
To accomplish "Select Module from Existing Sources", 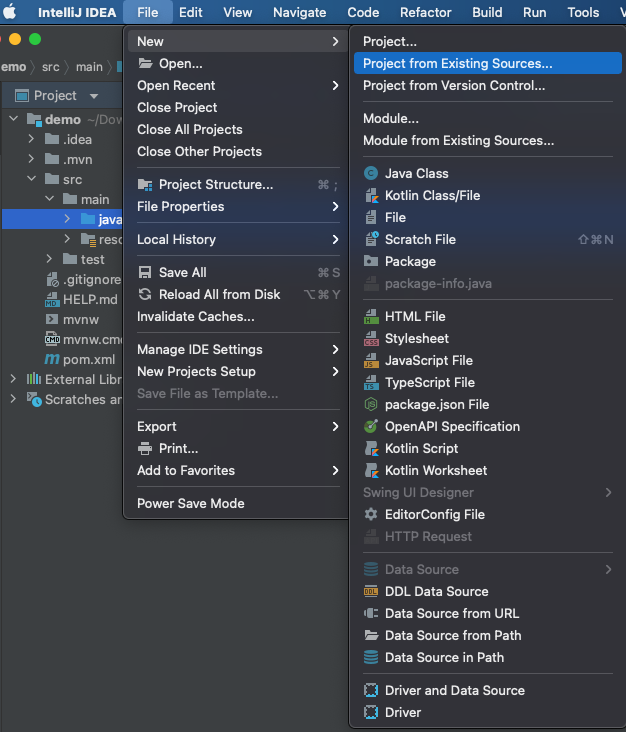I will pyautogui.click(x=487, y=141).
